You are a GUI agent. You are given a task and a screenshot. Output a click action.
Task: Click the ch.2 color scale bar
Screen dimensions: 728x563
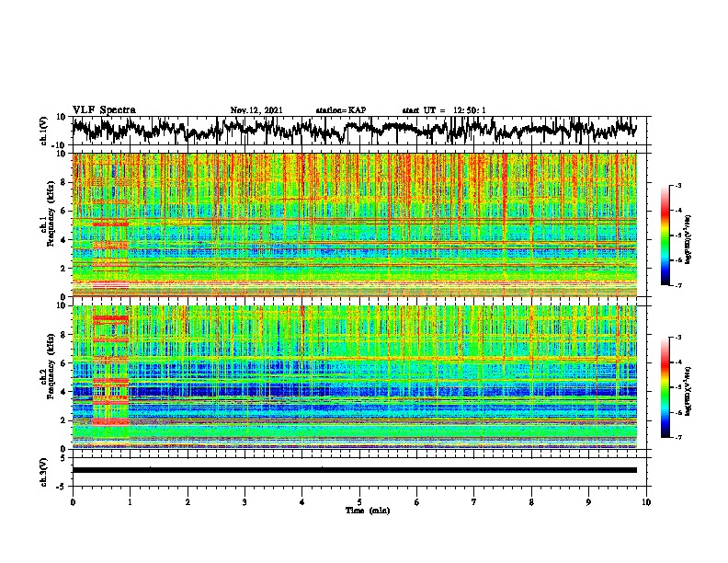coord(665,387)
